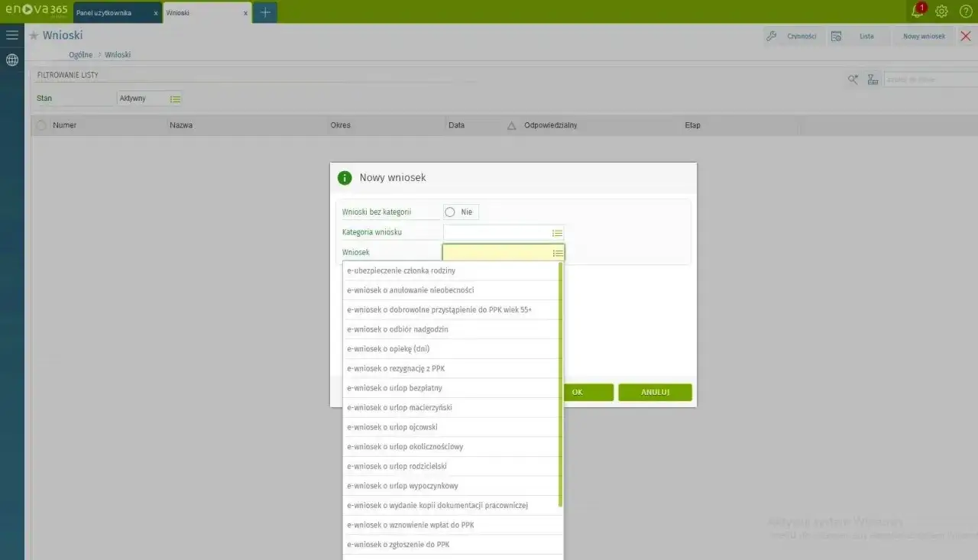Open the hamburger menu in sidebar
This screenshot has width=978, height=560.
12,35
